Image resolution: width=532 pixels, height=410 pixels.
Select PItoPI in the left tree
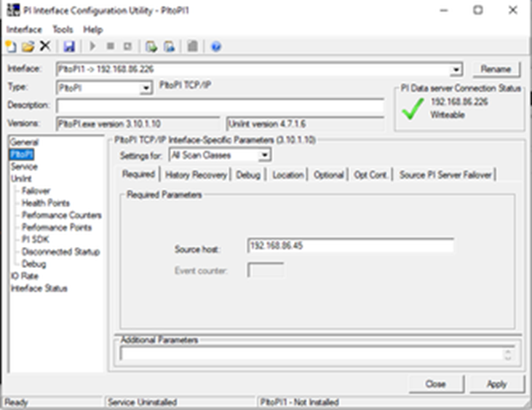pos(22,154)
